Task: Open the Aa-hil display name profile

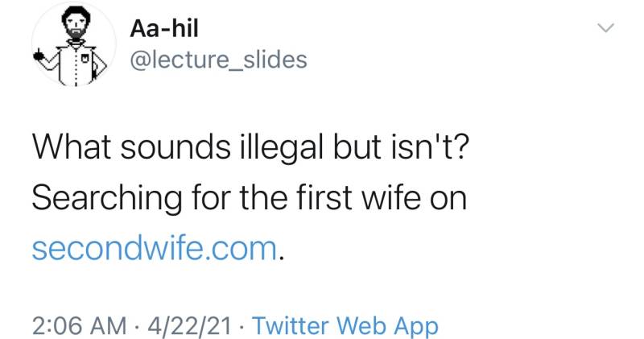Action: [x=163, y=30]
